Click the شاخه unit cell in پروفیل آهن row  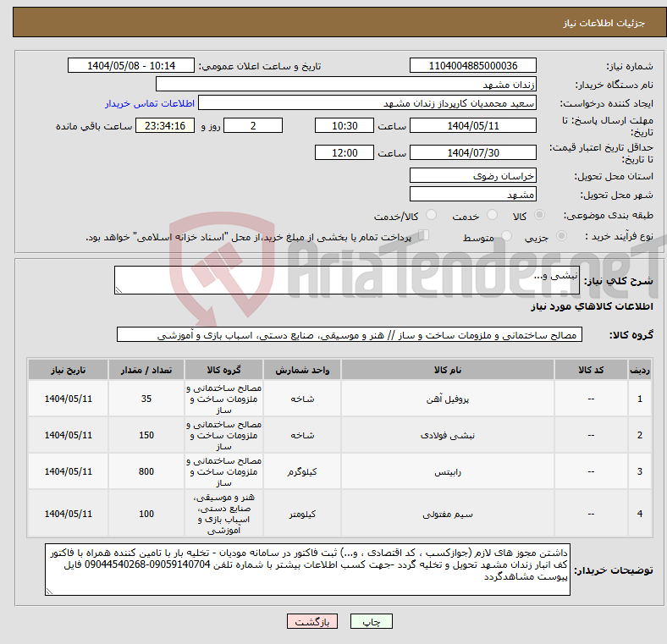pyautogui.click(x=302, y=399)
